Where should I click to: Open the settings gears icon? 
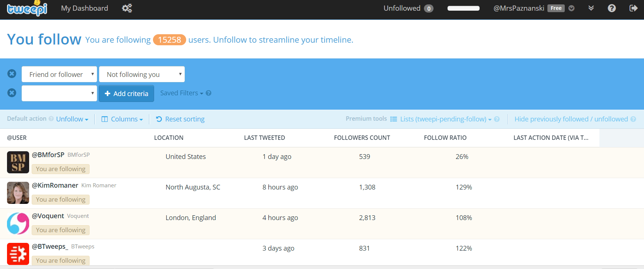[127, 8]
